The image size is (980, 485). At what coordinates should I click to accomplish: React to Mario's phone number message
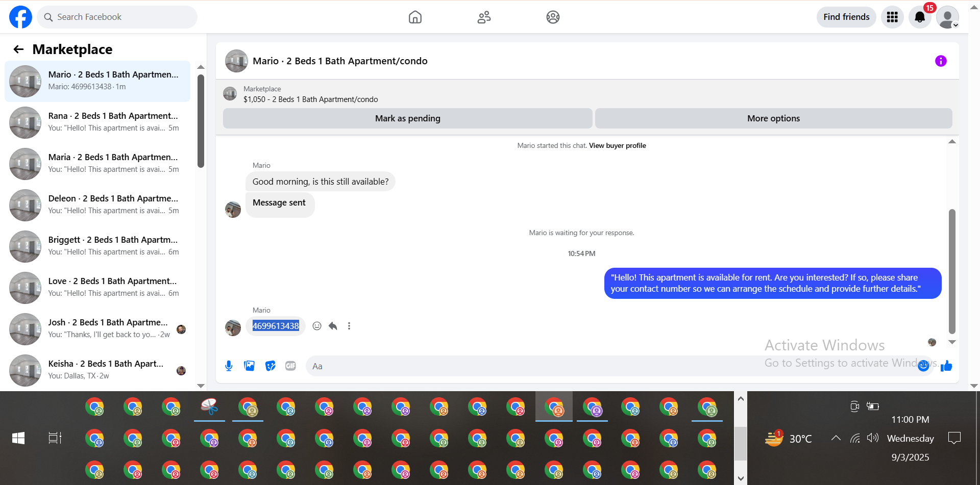tap(317, 326)
